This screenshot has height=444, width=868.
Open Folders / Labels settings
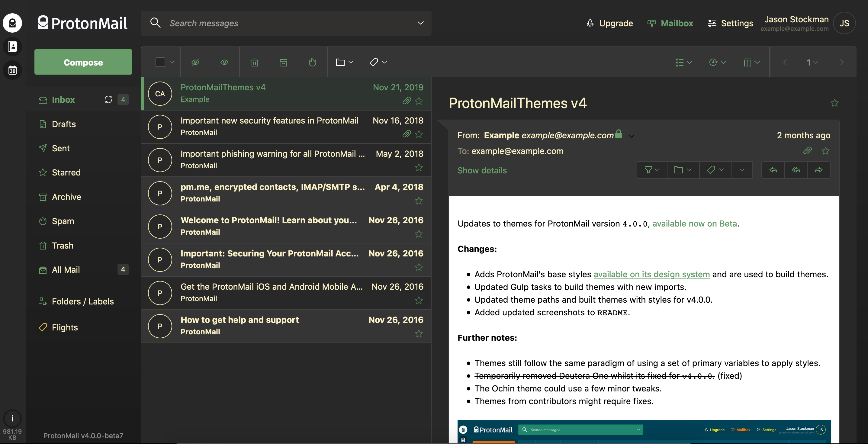pos(83,301)
